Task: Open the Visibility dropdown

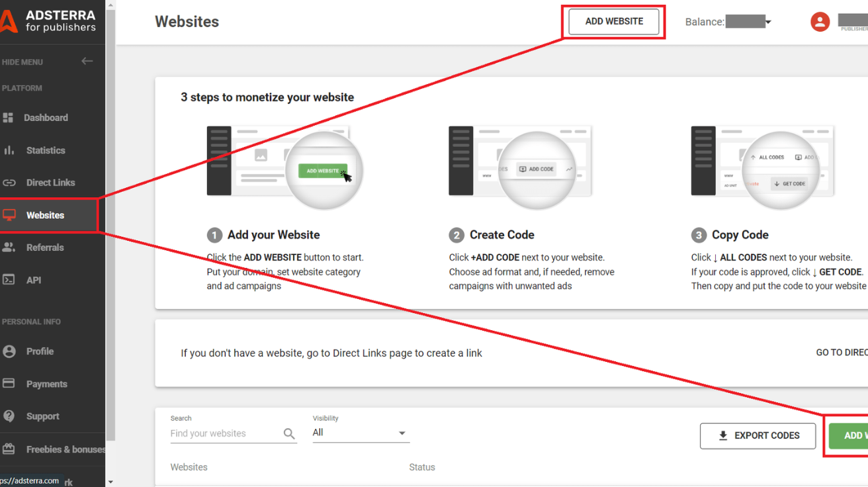Action: 361,433
